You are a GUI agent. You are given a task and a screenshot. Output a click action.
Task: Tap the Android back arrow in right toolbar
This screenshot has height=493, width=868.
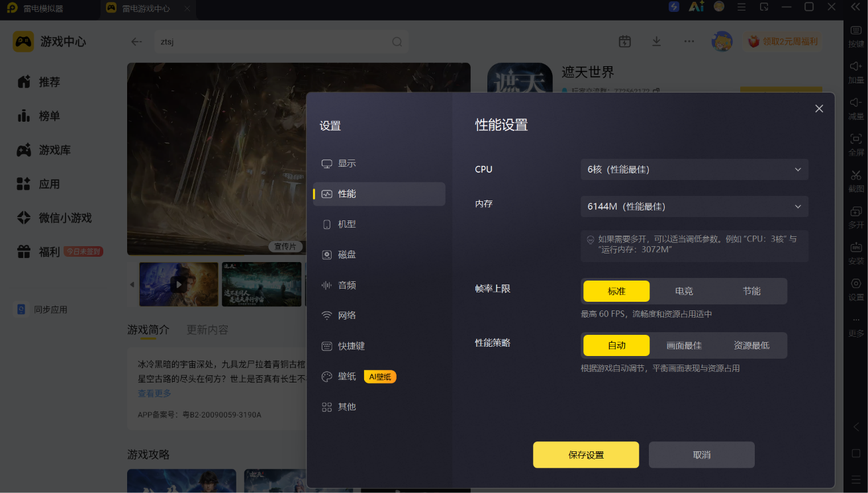click(x=856, y=427)
